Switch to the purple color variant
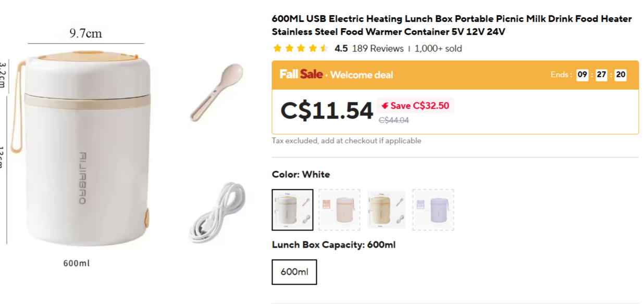The image size is (644, 308). click(x=433, y=210)
